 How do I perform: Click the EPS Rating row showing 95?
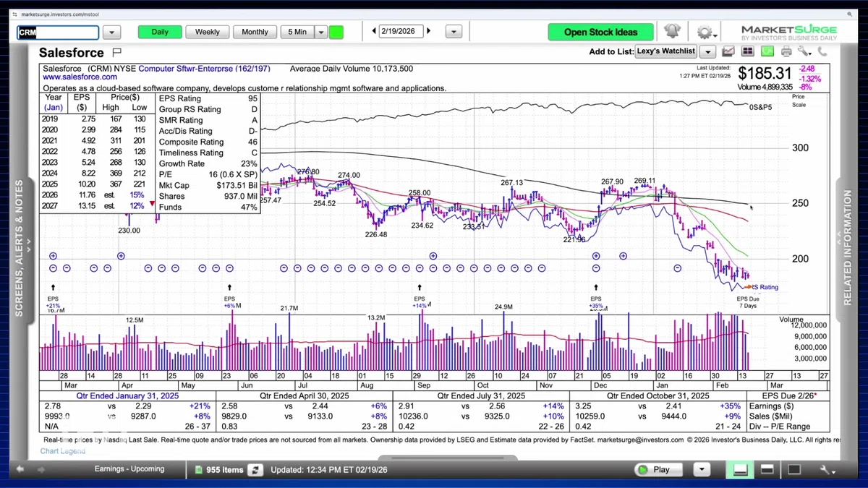click(208, 98)
